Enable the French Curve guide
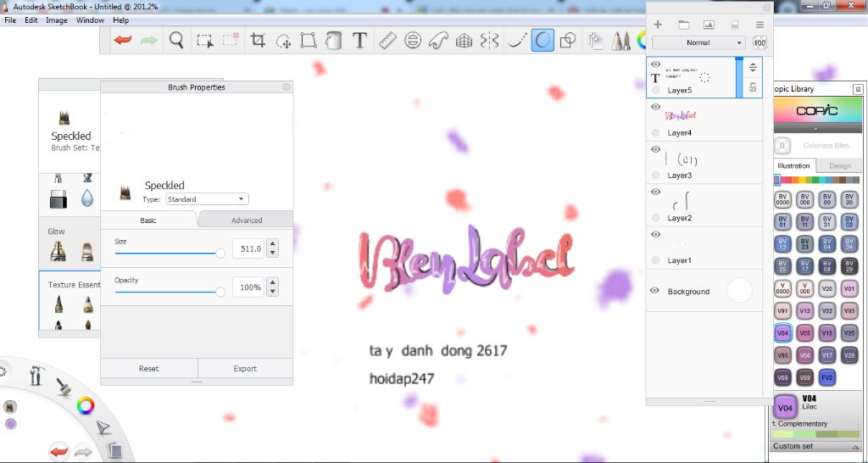Screen dimensions: 868x463 438,41
